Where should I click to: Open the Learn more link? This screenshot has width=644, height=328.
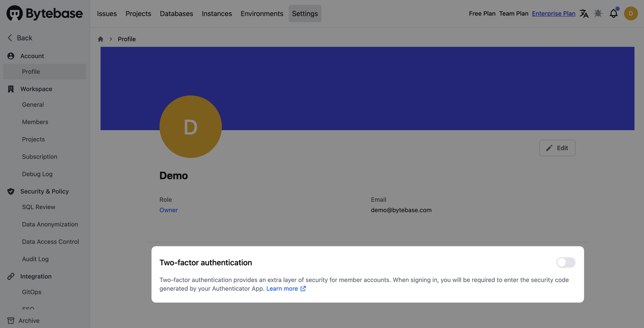282,288
